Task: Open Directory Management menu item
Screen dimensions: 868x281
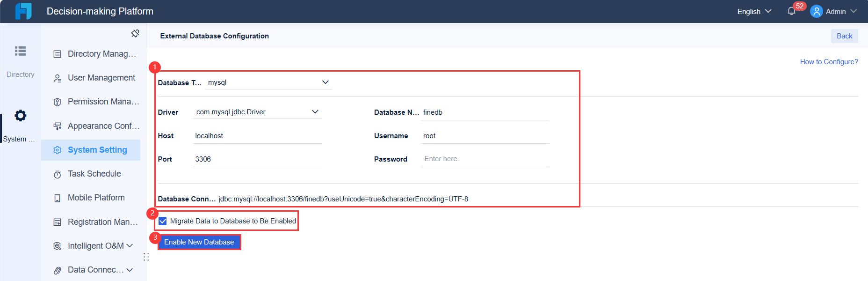Action: click(91, 54)
